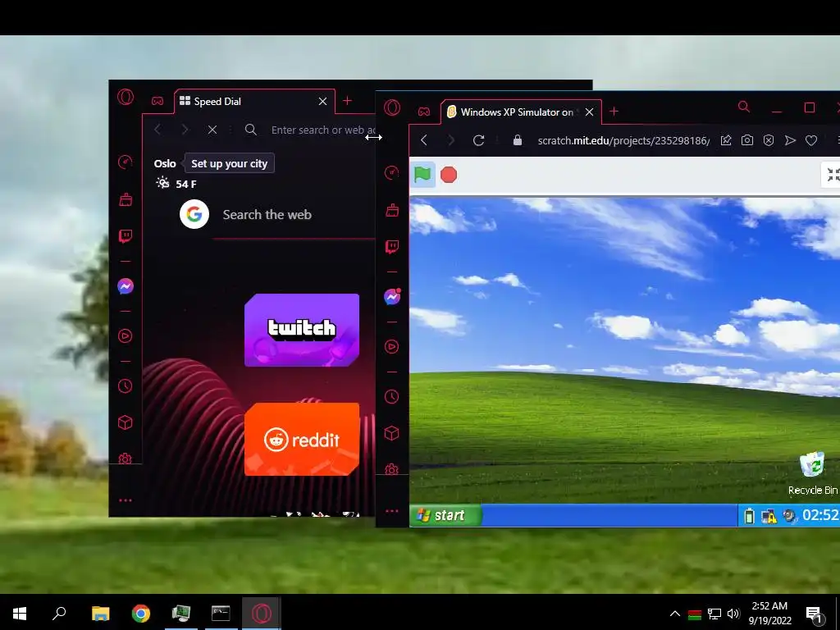Image resolution: width=840 pixels, height=630 pixels.
Task: Open File Explorer from the taskbar
Action: 100,614
